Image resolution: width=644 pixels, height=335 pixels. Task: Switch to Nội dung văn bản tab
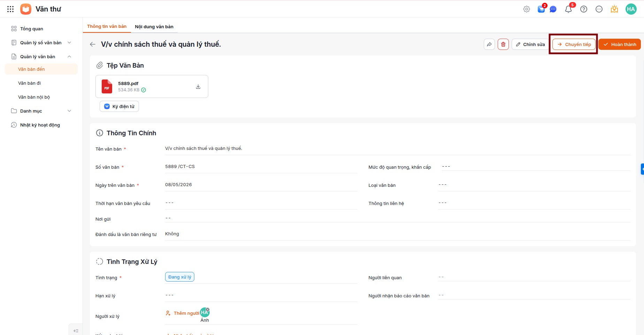click(154, 26)
